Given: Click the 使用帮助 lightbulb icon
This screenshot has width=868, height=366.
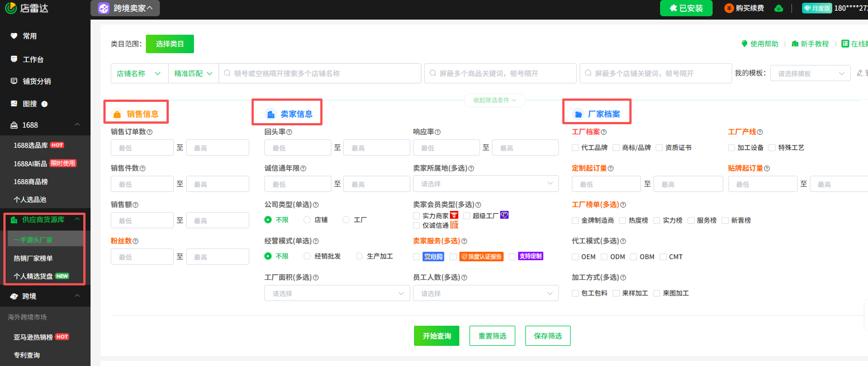Looking at the screenshot, I should [x=744, y=44].
